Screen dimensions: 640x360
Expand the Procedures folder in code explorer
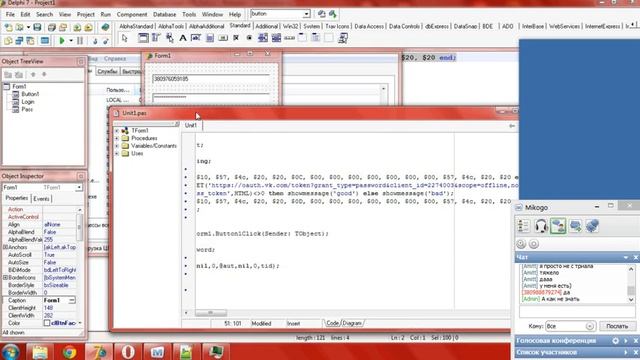[117, 138]
